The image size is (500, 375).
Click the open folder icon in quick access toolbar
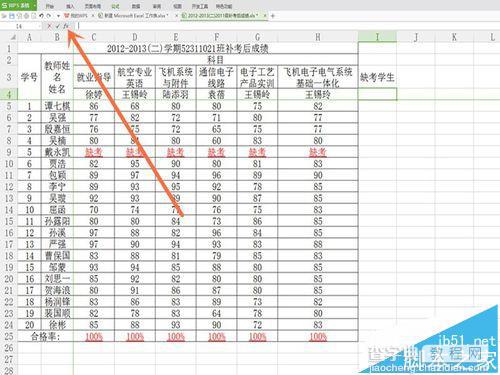4,16
